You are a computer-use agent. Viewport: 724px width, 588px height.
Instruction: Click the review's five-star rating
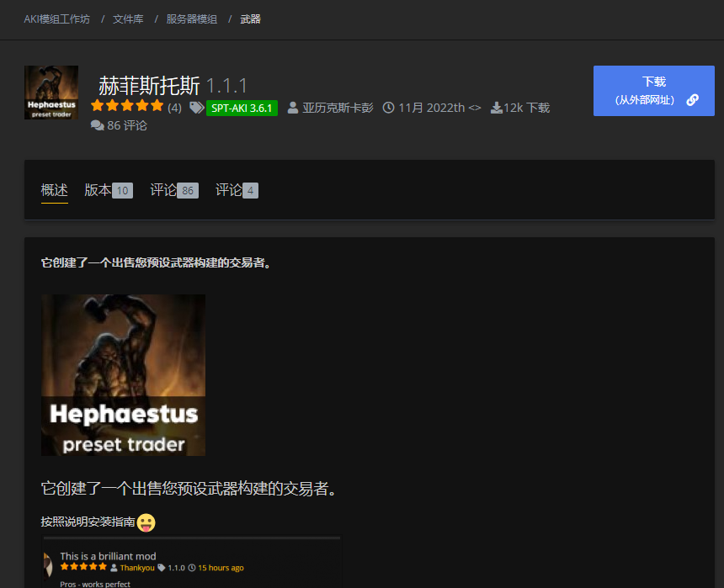click(83, 567)
